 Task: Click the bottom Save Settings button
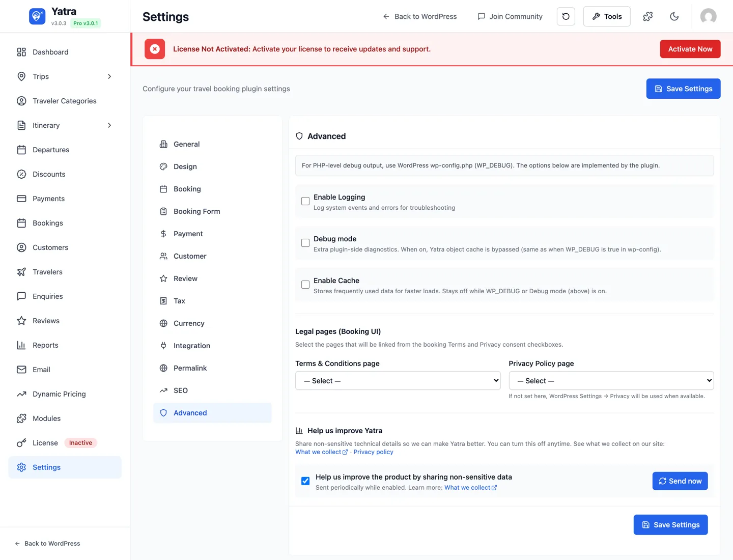[x=670, y=525]
